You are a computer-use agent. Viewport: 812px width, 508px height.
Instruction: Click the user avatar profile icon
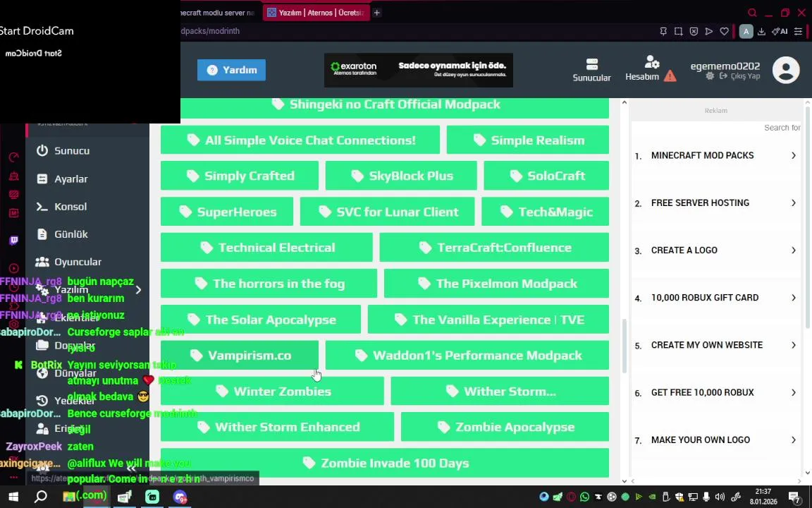click(x=786, y=70)
